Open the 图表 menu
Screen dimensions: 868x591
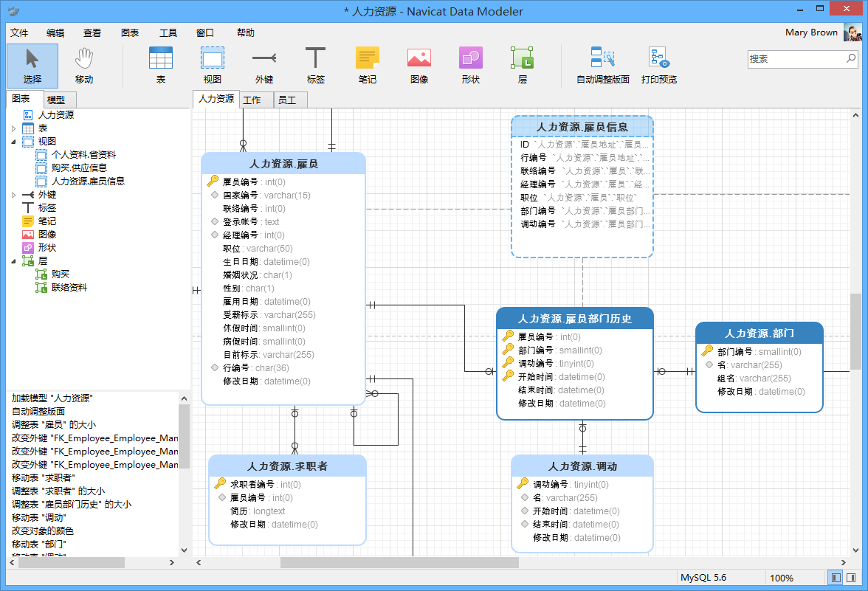[130, 32]
